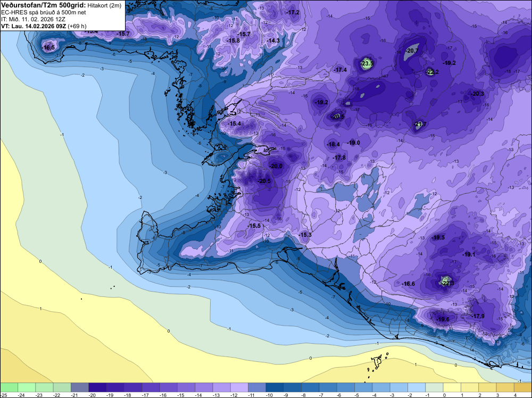Click the -20.7 temperature label
The height and width of the screenshot is (398, 532).
coord(412,51)
